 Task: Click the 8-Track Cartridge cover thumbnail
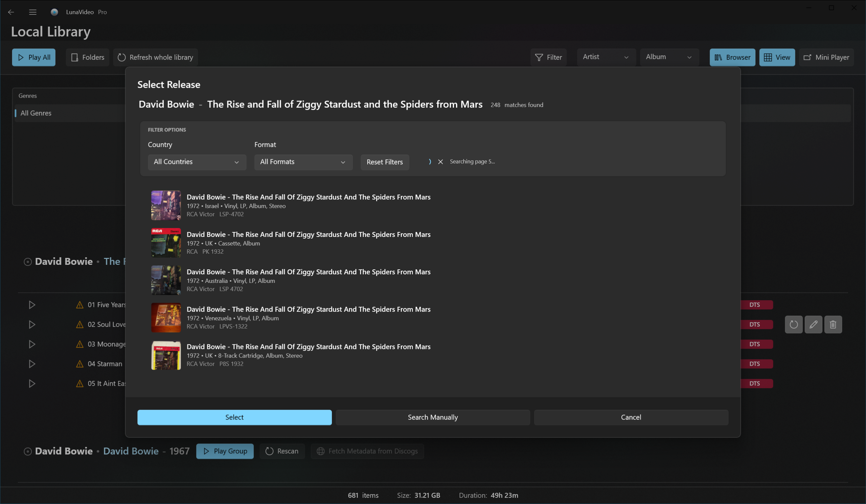click(166, 355)
